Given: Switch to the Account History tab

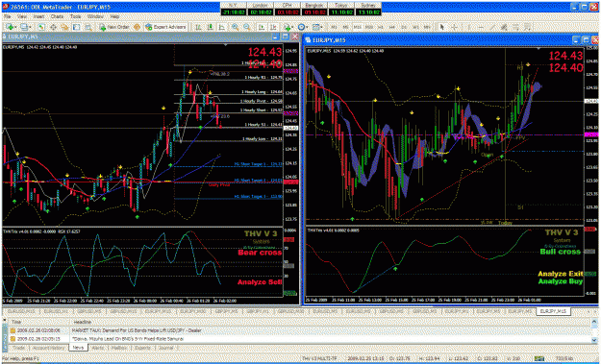Looking at the screenshot, I should [x=48, y=348].
